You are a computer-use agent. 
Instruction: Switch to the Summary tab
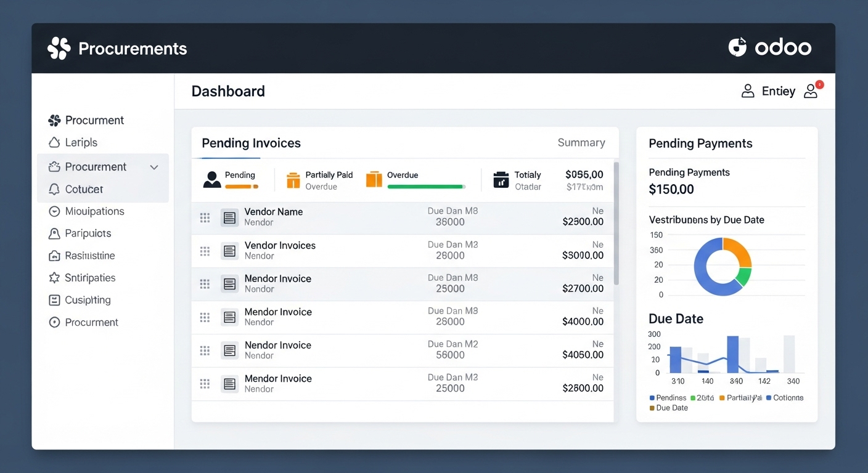coord(581,143)
